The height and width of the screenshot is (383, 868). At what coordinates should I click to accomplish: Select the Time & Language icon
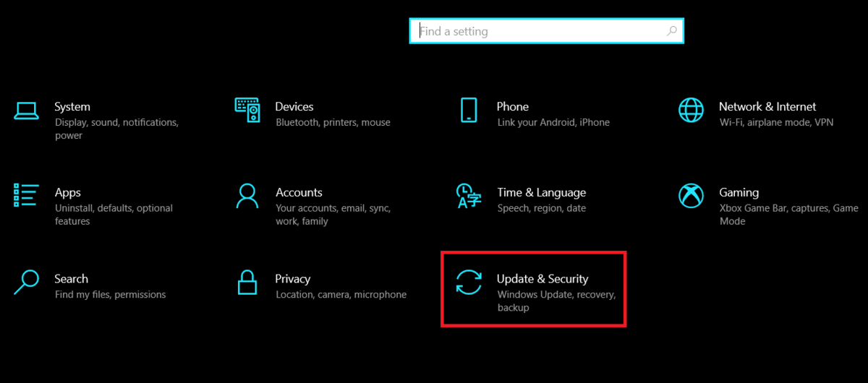(x=469, y=195)
